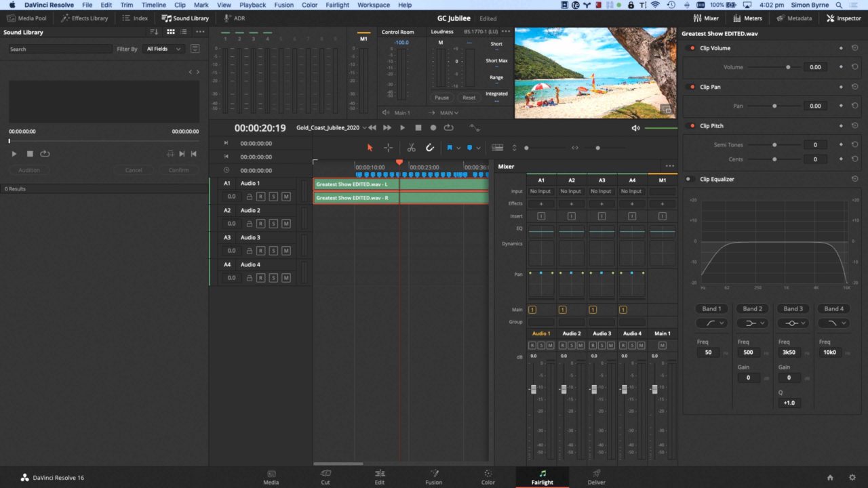
Task: Click the Reset button in the Loudness meter
Action: (x=469, y=97)
